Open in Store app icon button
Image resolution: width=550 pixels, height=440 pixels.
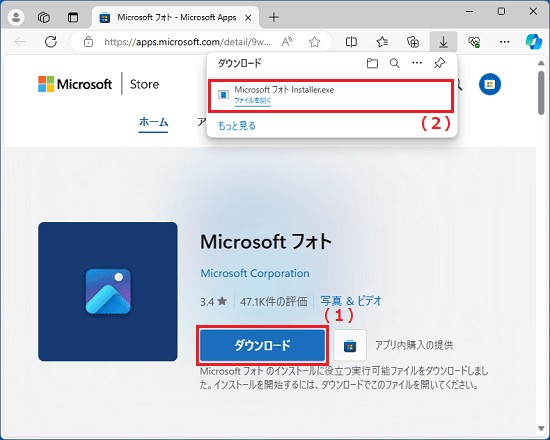(x=350, y=345)
